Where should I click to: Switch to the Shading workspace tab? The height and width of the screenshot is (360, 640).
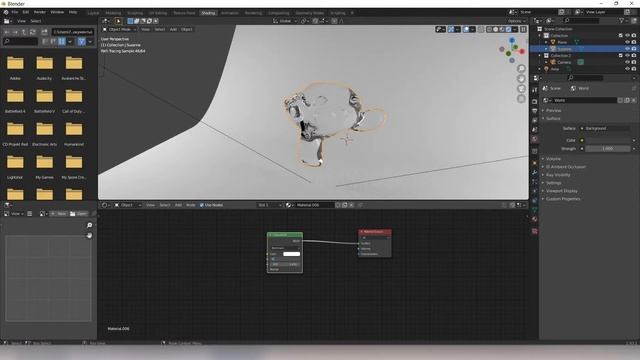pyautogui.click(x=208, y=13)
